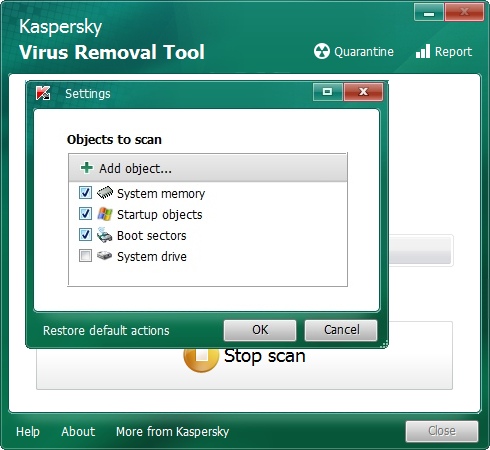490x450 pixels.
Task: Click Restore default actions link
Action: coord(106,331)
